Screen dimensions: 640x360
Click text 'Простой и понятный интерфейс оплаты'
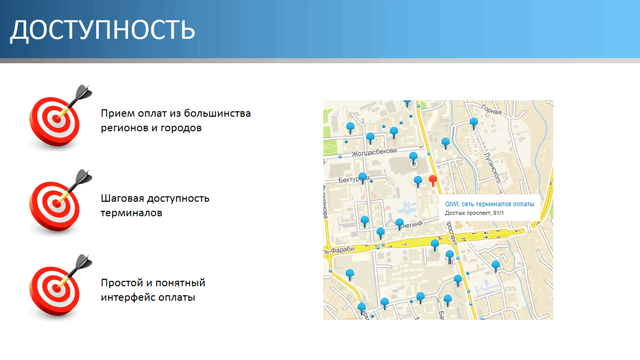click(x=153, y=290)
